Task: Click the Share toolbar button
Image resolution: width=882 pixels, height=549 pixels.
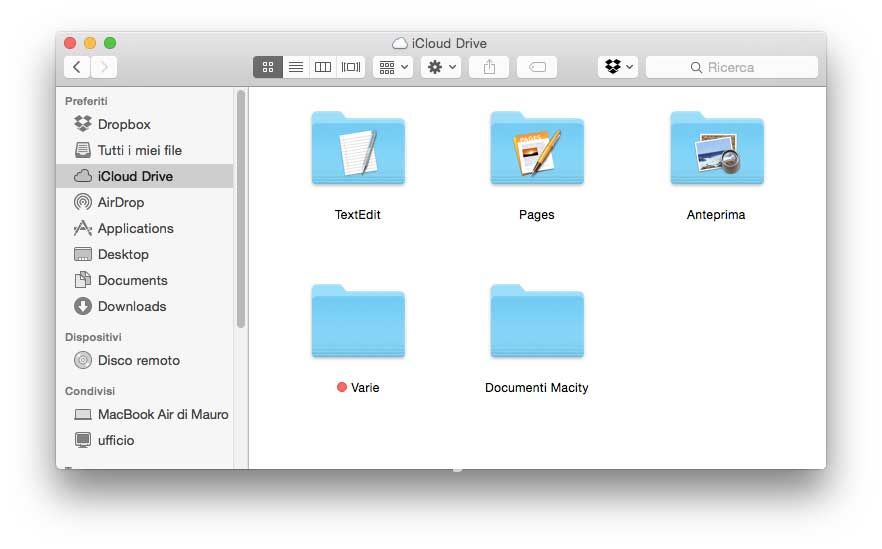Action: pyautogui.click(x=489, y=68)
